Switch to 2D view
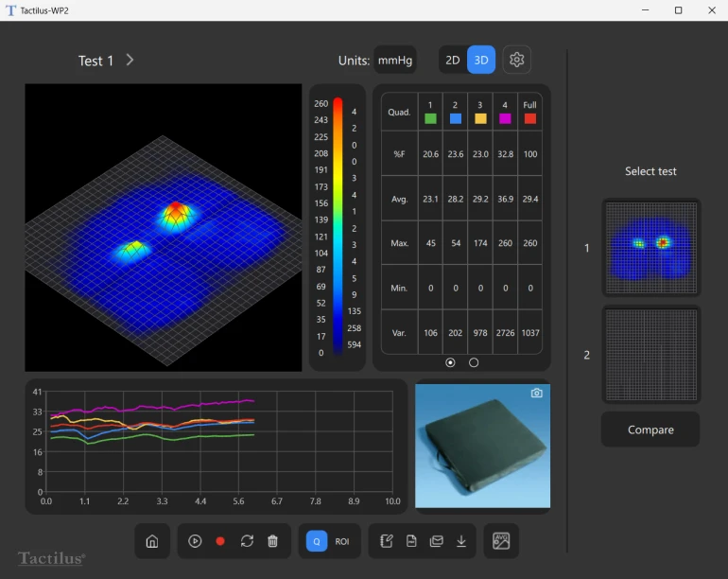 [453, 60]
